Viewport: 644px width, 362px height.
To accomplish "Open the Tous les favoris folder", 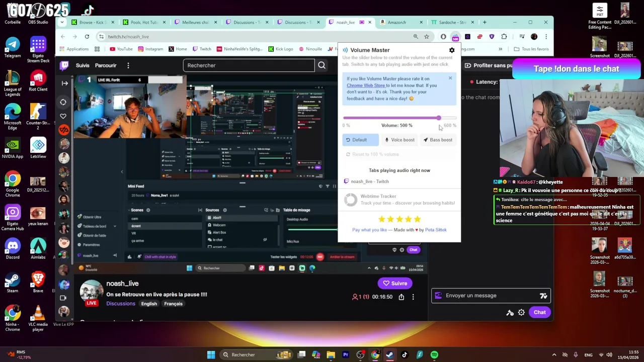I will tap(531, 49).
